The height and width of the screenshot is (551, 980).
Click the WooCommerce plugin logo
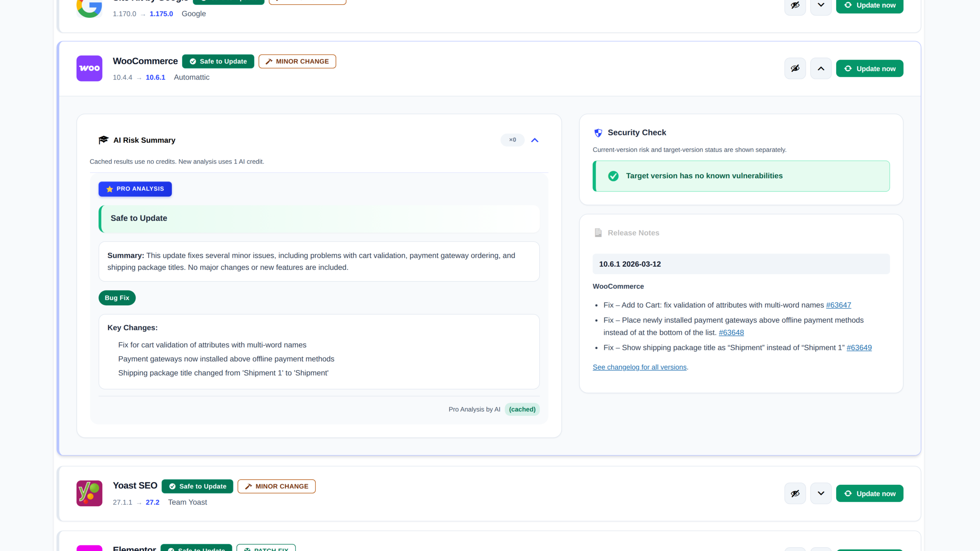click(89, 68)
